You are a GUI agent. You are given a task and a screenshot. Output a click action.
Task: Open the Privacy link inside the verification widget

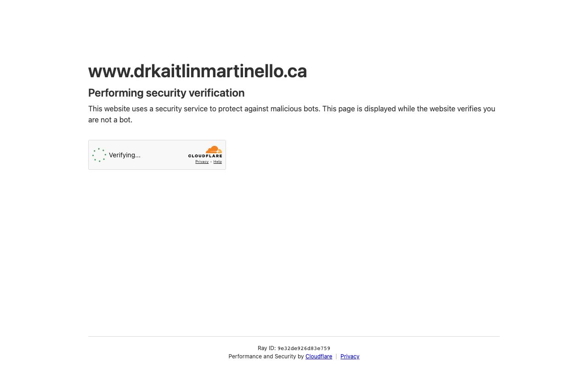(202, 162)
